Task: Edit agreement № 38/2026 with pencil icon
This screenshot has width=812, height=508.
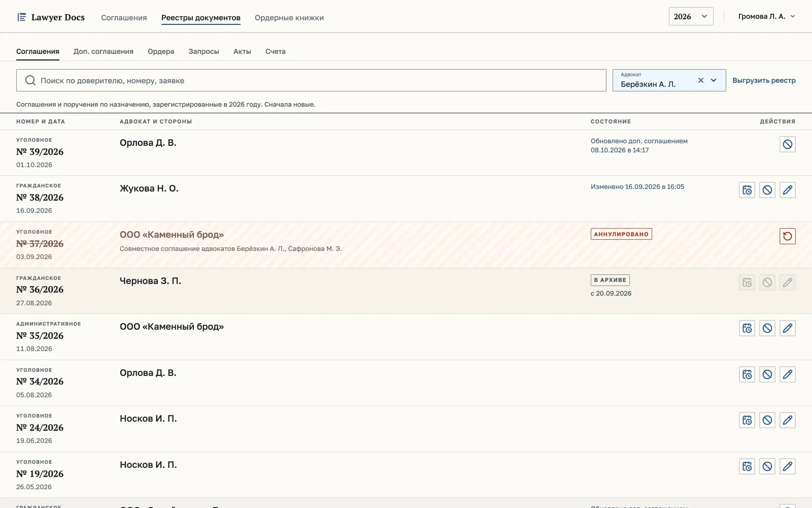Action: tap(788, 190)
